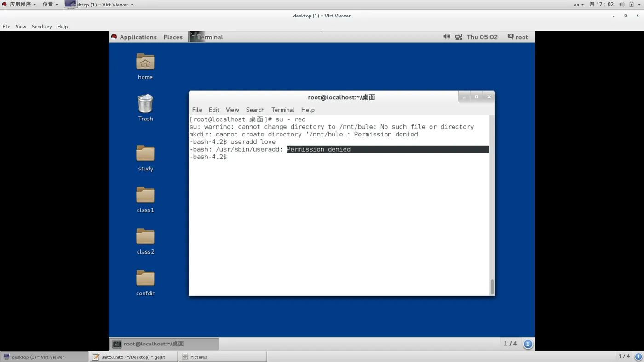The height and width of the screenshot is (362, 644).
Task: Click the blue notification icon in guest panel
Action: [x=528, y=344]
